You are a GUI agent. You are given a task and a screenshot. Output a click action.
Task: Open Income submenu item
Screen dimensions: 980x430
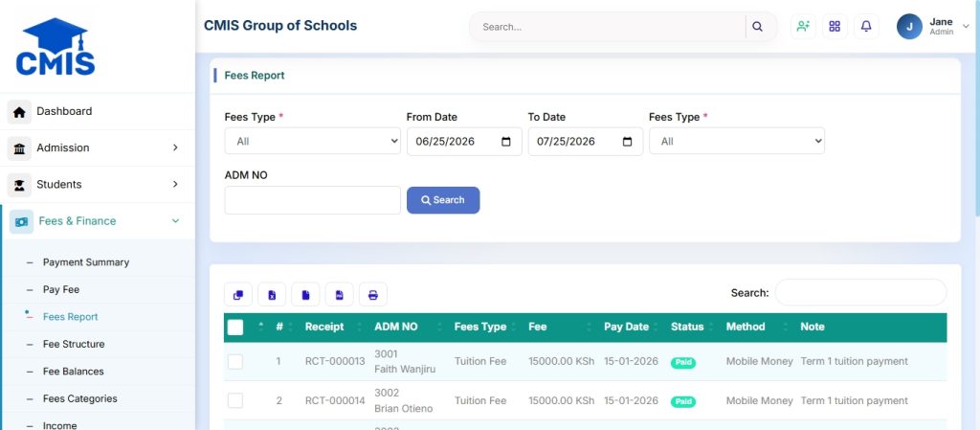pos(60,425)
